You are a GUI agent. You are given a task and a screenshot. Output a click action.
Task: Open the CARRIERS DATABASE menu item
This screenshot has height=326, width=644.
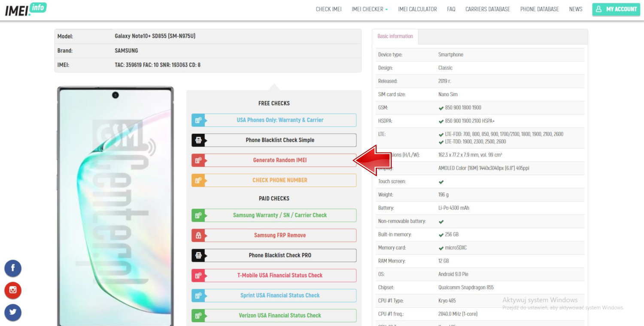click(x=488, y=9)
